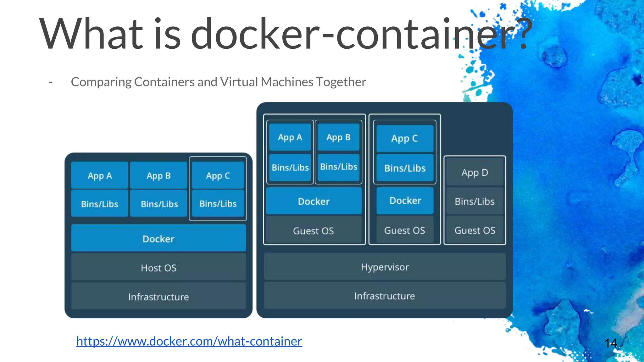Click the Docker block above leftmost Guest OS
The image size is (644, 362).
coord(314,201)
